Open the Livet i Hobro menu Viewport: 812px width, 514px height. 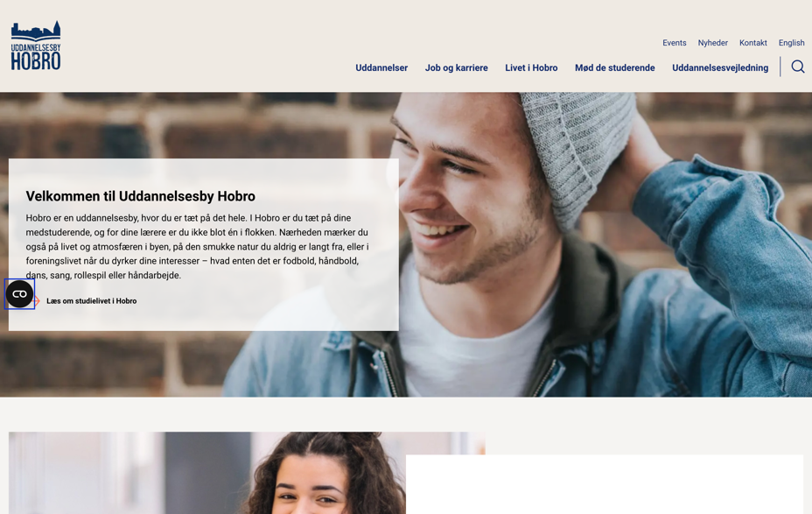[x=531, y=68]
